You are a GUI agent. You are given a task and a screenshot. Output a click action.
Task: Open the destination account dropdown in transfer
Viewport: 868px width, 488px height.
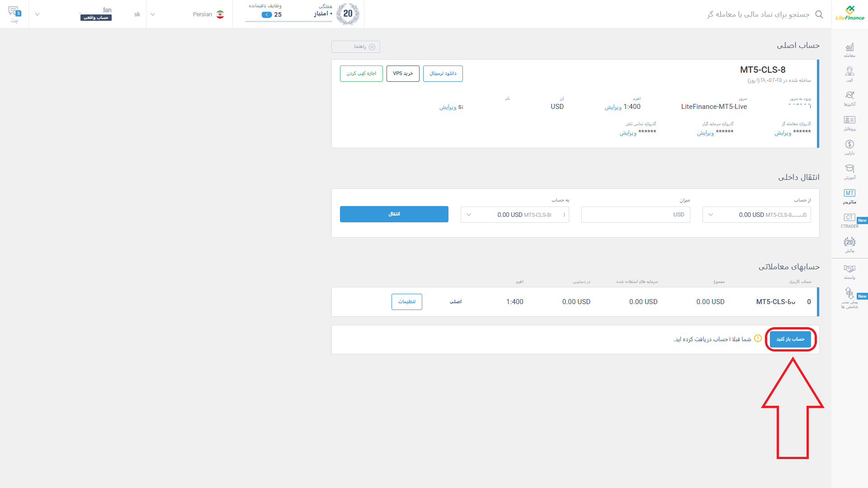pyautogui.click(x=514, y=215)
